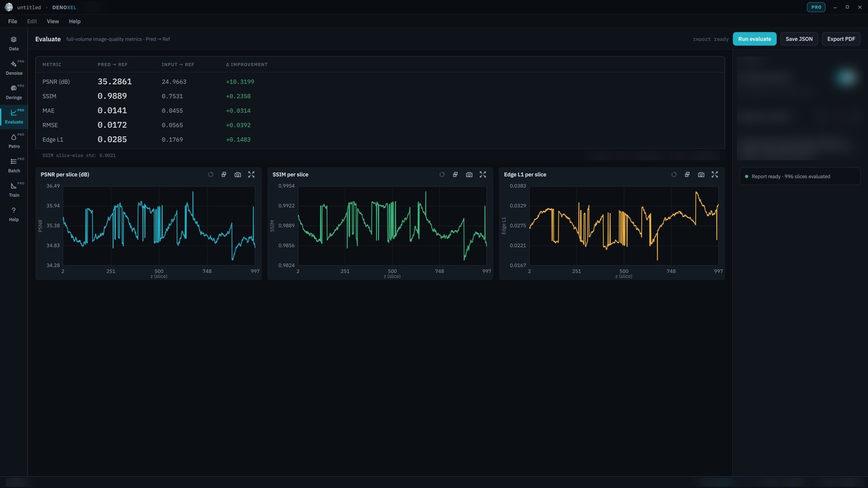Copy the Edge L1 per slice chart
Screen dimensions: 868x488
coord(687,174)
